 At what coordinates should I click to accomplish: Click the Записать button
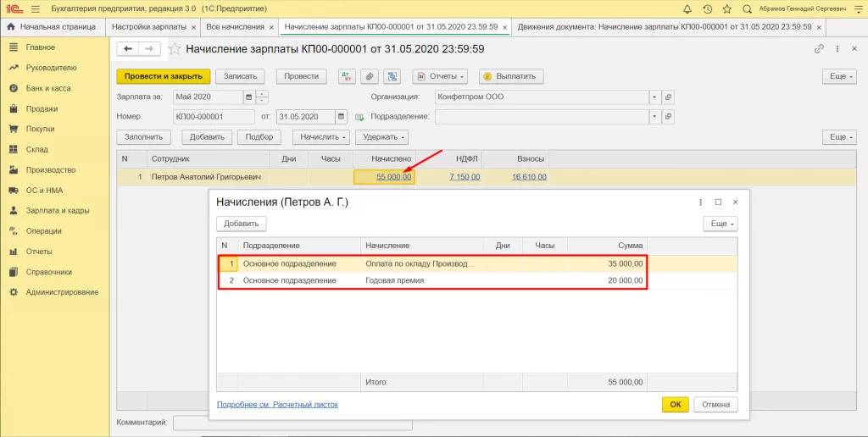[x=240, y=76]
